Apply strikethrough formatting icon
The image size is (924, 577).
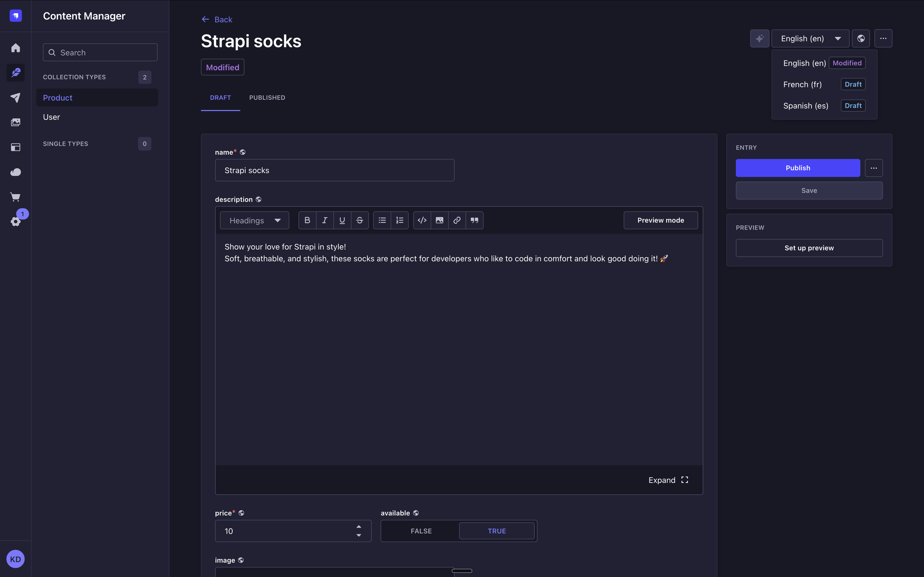pyautogui.click(x=359, y=220)
